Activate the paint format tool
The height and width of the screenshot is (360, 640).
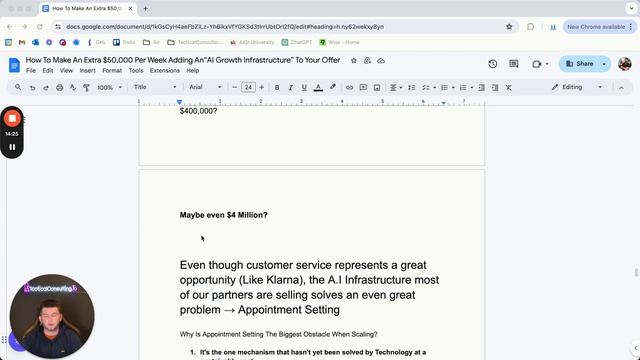87,87
